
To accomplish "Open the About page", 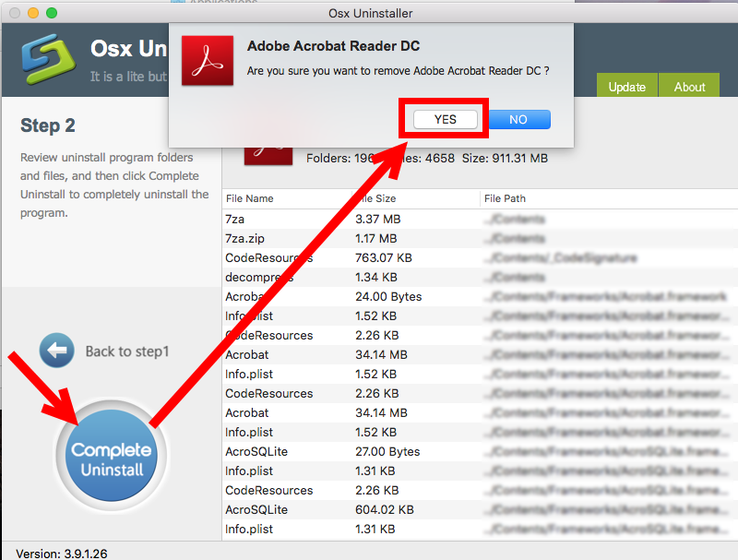I will point(688,86).
